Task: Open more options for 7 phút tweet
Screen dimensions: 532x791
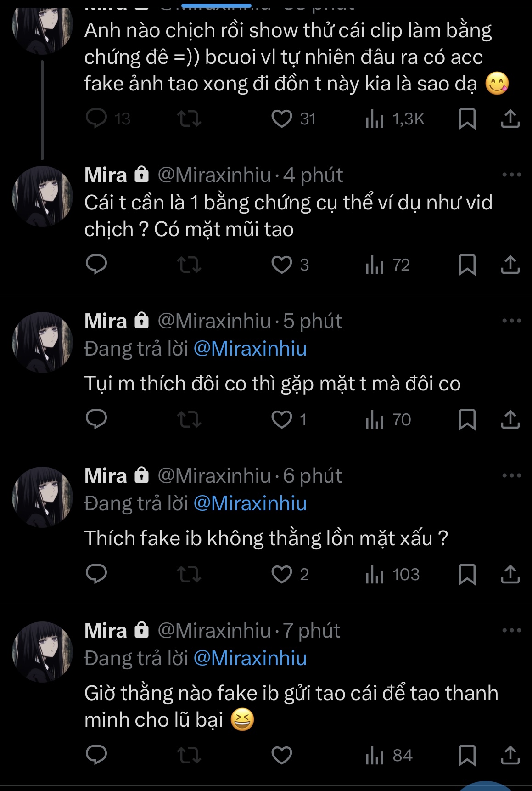Action: tap(511, 630)
